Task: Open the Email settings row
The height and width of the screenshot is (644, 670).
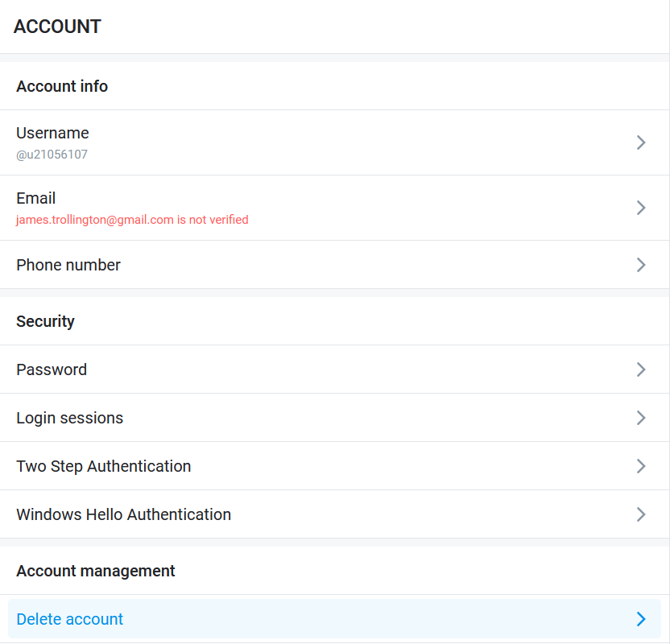Action: pos(36,199)
